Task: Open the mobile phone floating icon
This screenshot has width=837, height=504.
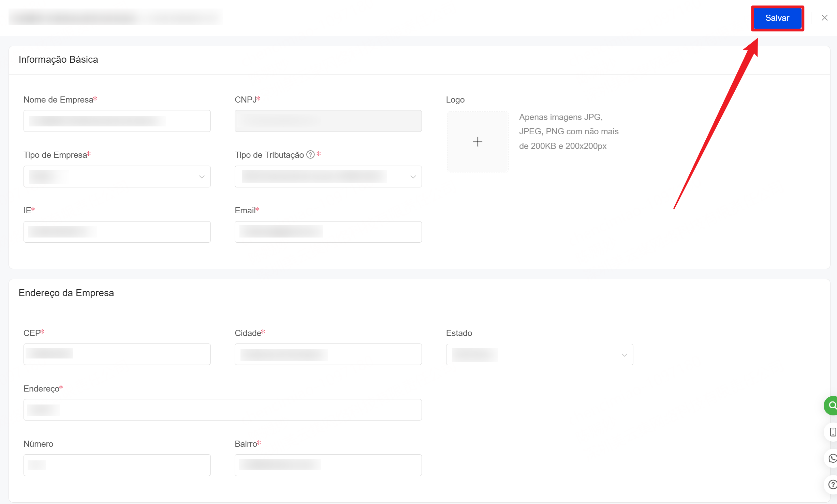Action: pyautogui.click(x=832, y=432)
